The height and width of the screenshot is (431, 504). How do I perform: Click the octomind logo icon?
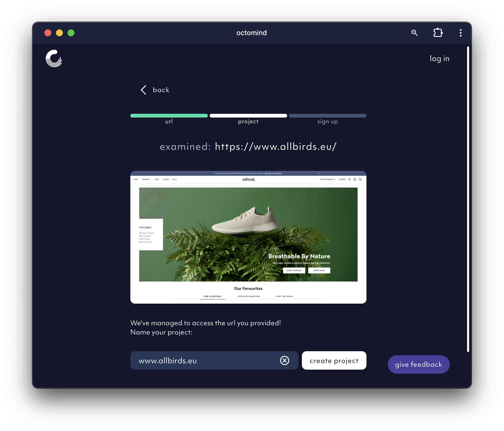coord(54,58)
